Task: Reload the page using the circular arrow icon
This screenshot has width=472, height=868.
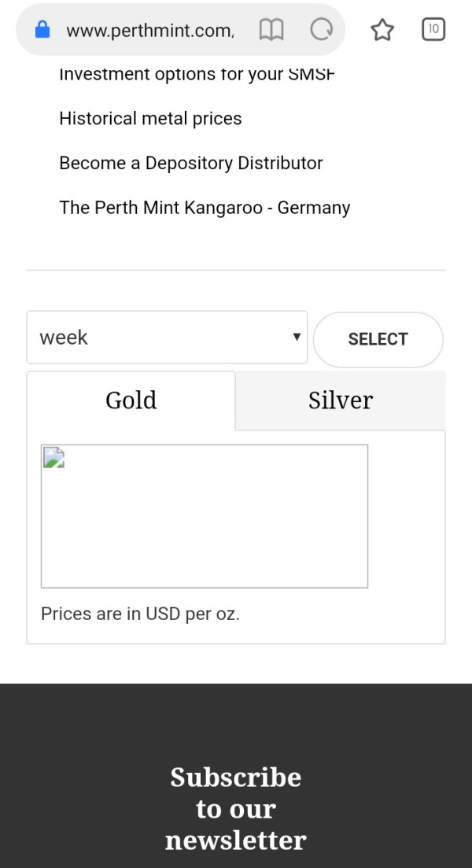Action: [x=322, y=29]
